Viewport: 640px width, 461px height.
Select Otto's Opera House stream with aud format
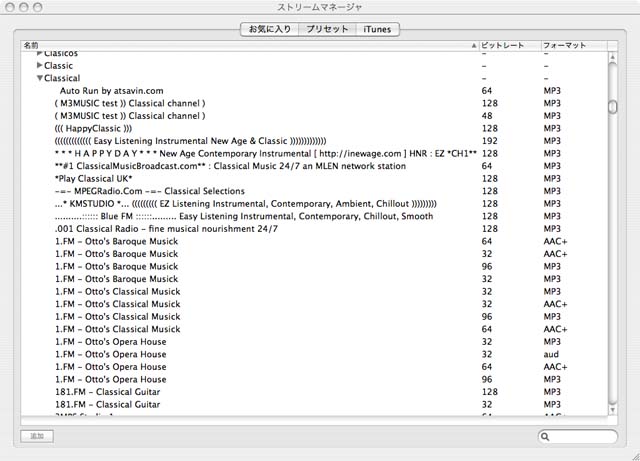pos(314,354)
